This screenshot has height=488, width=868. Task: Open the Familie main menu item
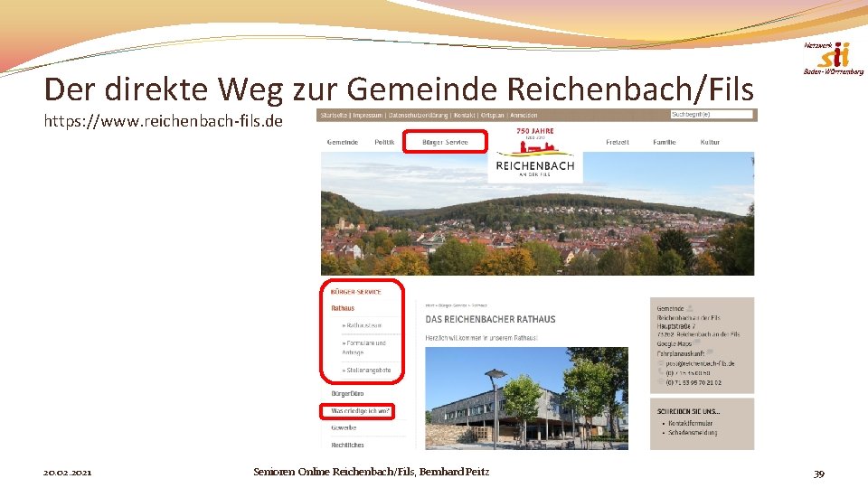pos(665,142)
